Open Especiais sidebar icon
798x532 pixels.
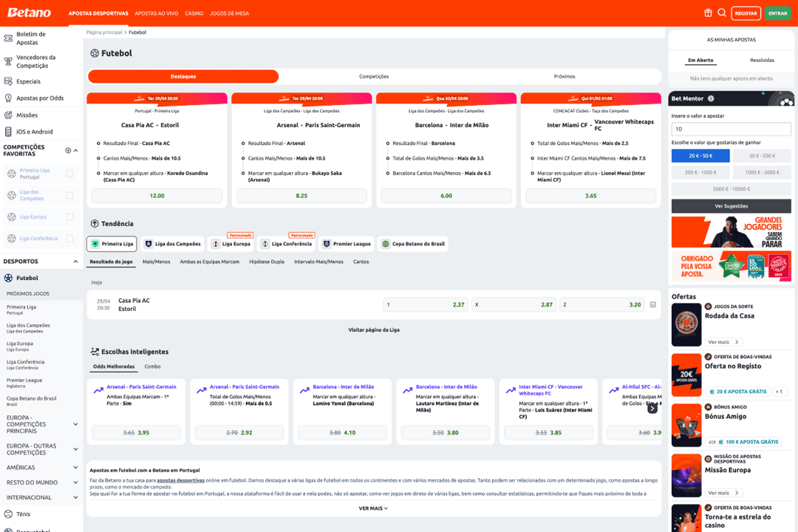[x=8, y=81]
